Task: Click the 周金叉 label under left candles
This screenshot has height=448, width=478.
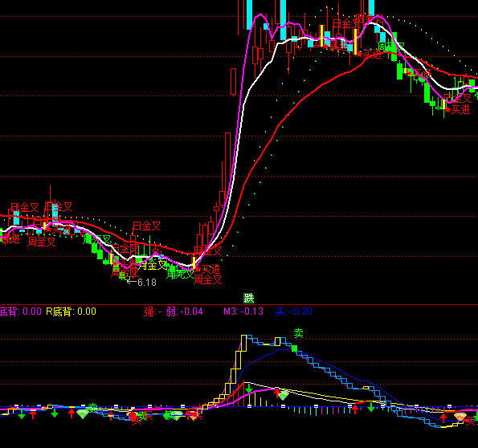Action: [42, 242]
